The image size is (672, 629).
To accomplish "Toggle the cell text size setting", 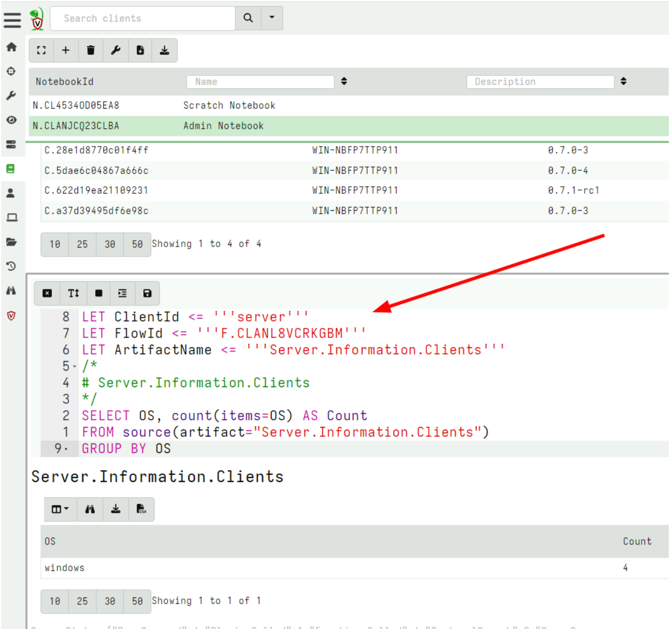I will tap(73, 293).
